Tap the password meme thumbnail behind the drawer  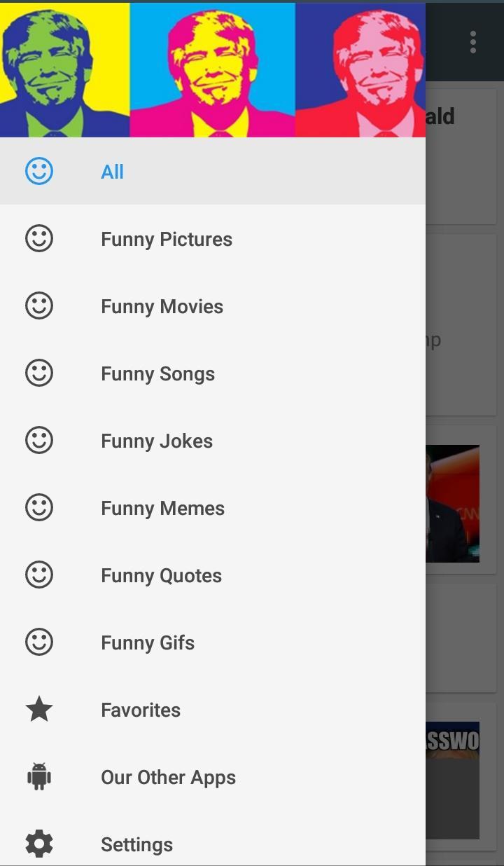pos(452,781)
